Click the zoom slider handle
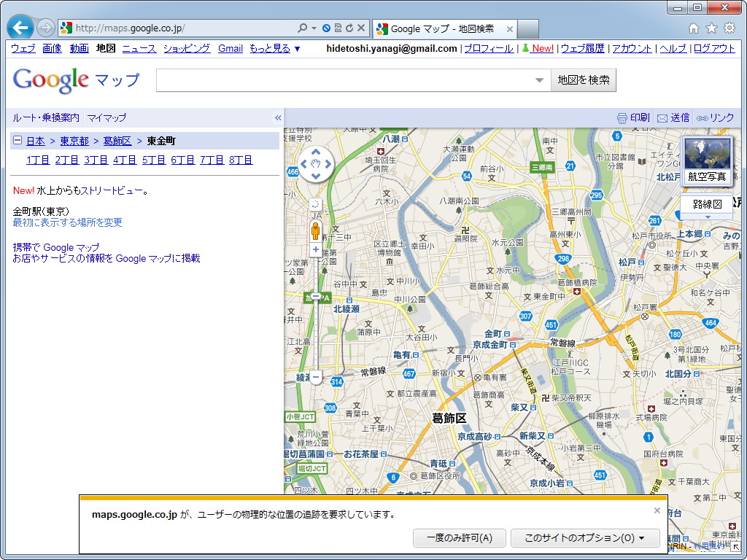 [315, 296]
